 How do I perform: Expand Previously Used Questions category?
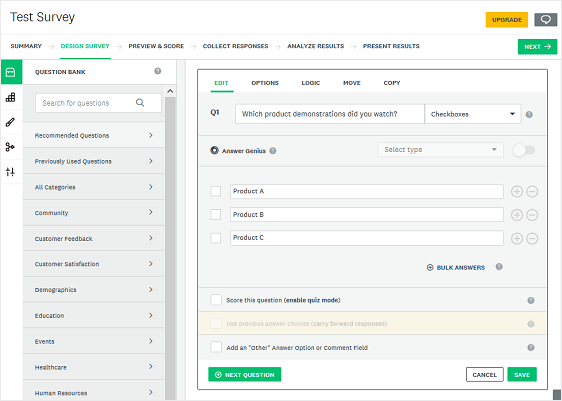(94, 161)
